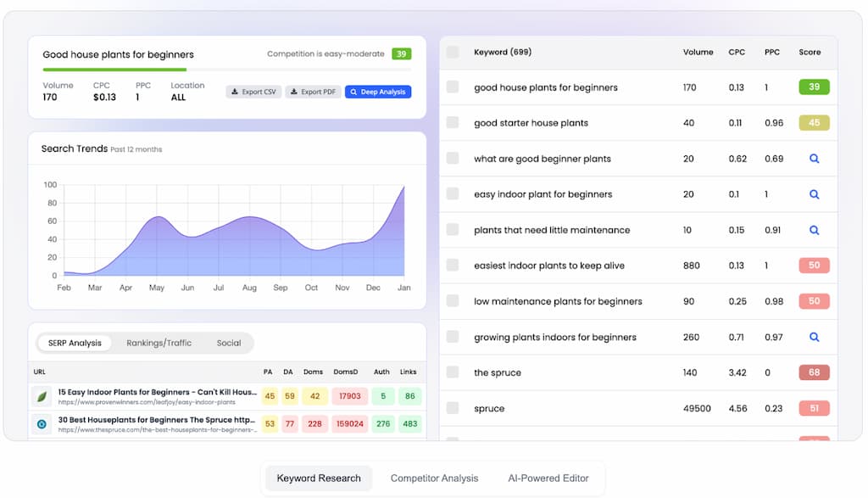Switch to SERP Analysis tab
Screen dimensions: 868x498
[75, 343]
